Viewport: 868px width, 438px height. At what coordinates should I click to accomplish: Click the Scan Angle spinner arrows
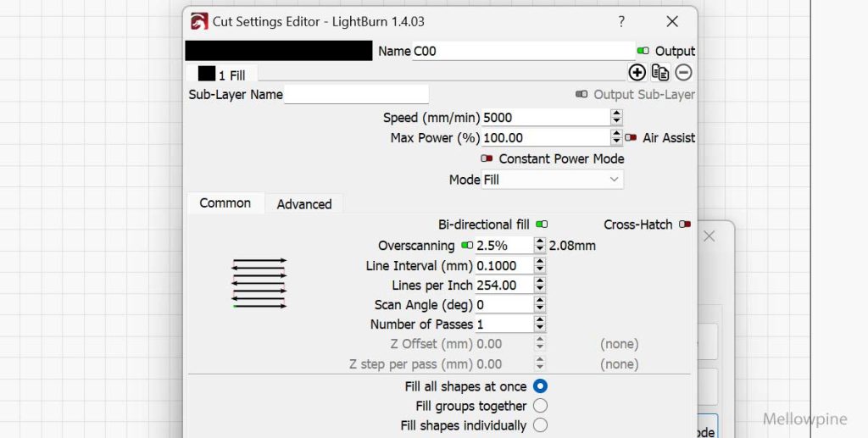pos(540,305)
